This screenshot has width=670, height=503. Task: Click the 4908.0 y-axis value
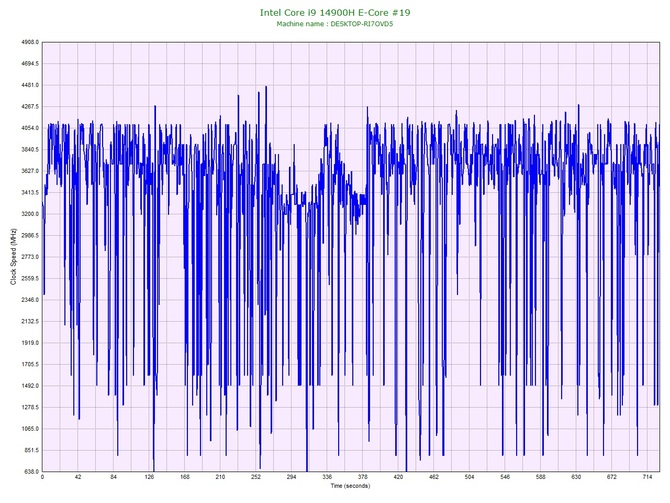pyautogui.click(x=30, y=42)
